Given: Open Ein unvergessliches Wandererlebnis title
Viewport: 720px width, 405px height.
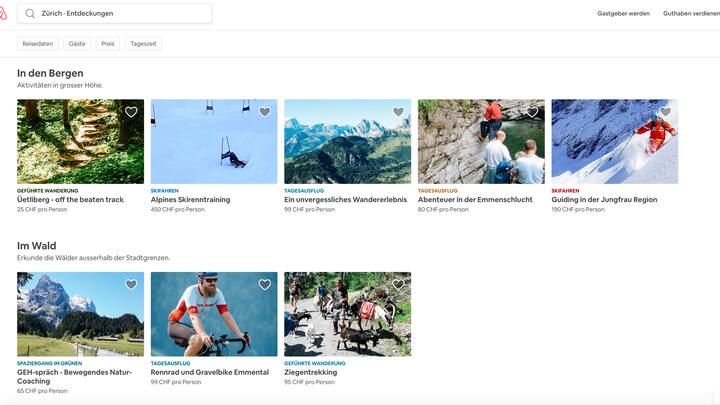Looking at the screenshot, I should tap(345, 200).
